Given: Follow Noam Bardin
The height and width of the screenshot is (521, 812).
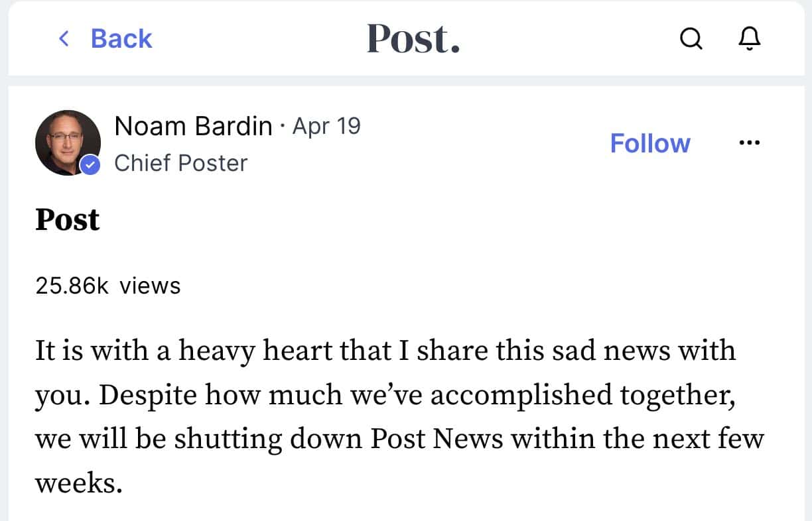Looking at the screenshot, I should pyautogui.click(x=649, y=143).
